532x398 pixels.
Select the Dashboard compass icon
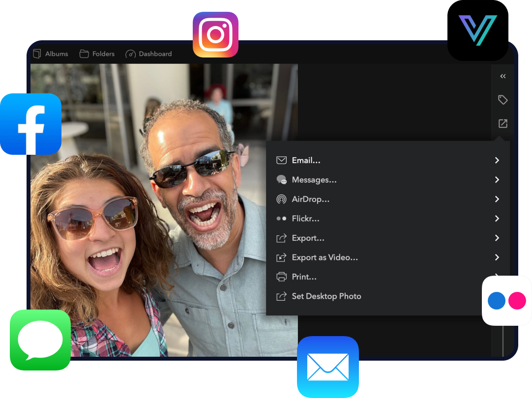click(130, 54)
